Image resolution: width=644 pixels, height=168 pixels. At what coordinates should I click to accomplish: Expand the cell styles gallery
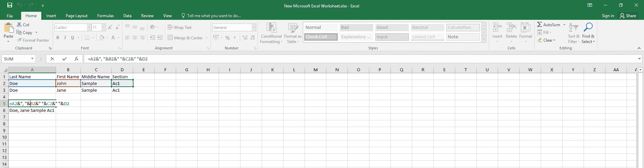(x=484, y=39)
